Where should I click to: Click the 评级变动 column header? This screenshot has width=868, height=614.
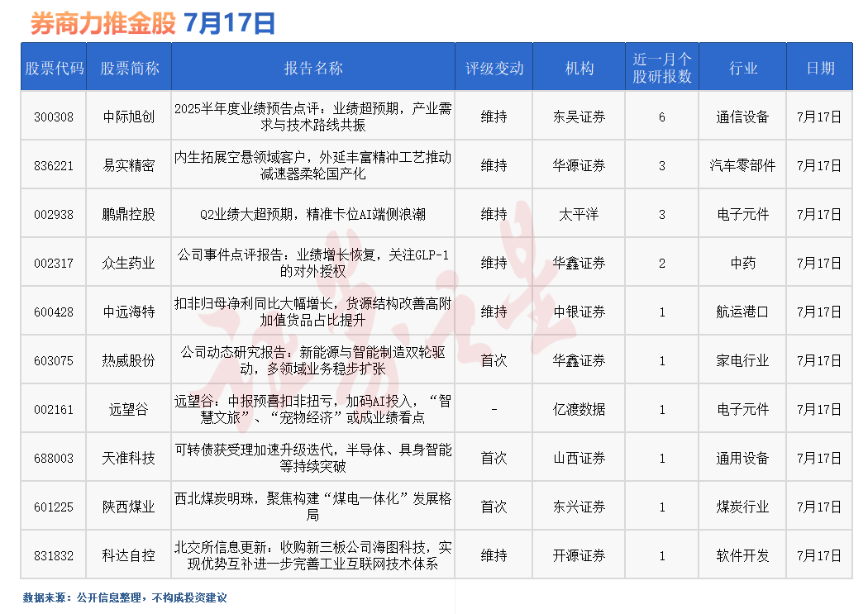494,68
